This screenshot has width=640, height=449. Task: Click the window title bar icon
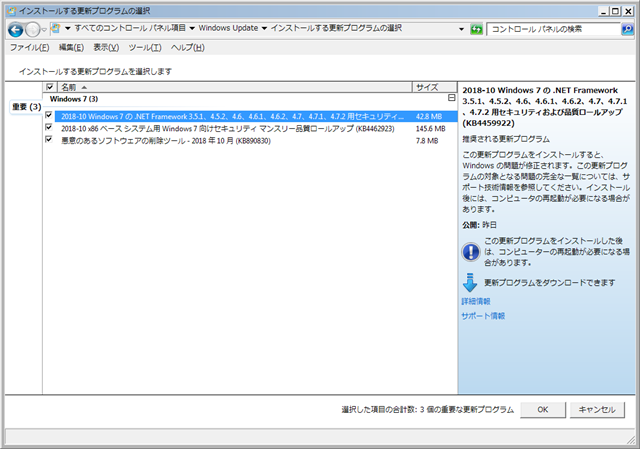coord(12,11)
